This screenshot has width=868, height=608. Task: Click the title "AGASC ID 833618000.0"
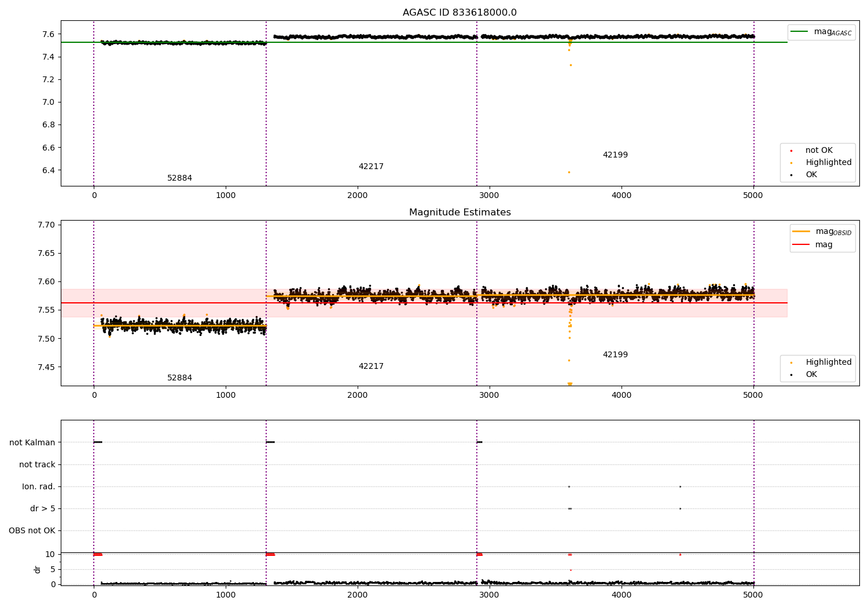point(459,13)
